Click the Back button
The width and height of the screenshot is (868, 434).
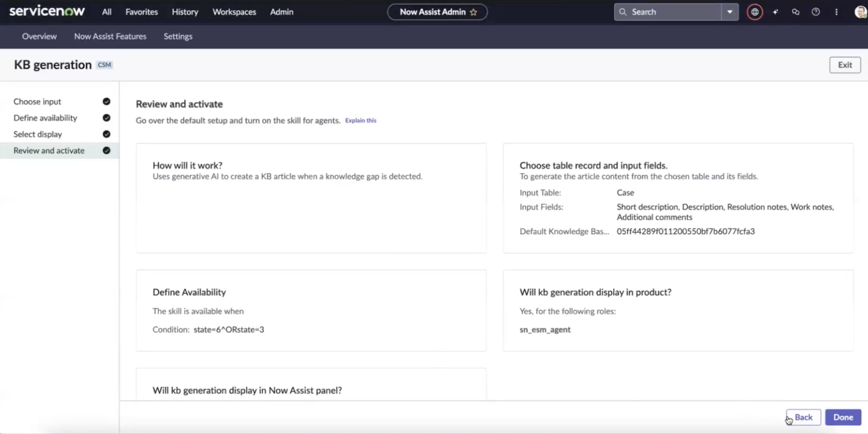click(804, 417)
